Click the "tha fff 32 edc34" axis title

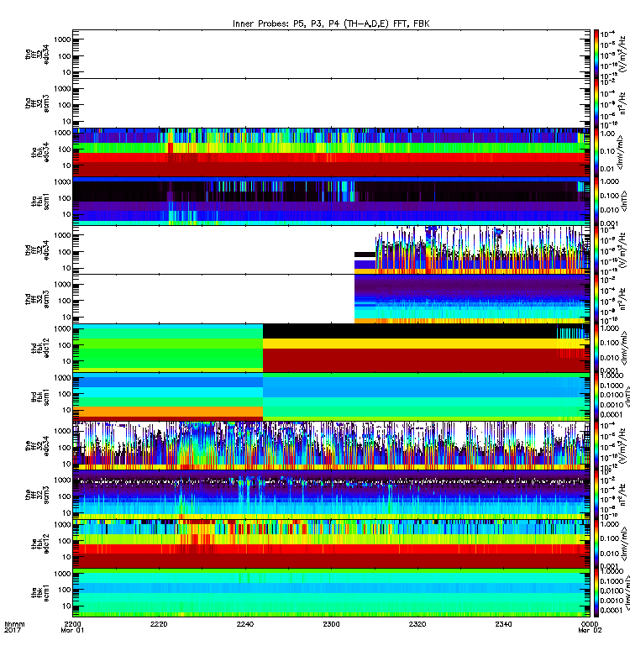37,55
